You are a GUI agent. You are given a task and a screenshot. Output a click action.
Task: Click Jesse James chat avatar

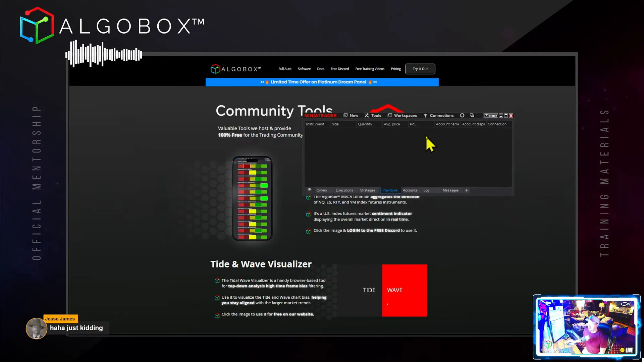click(x=36, y=328)
